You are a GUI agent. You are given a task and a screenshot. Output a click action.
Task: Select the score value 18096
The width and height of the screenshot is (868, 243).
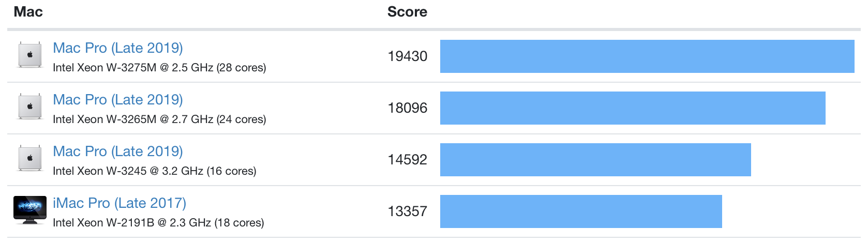(x=408, y=108)
